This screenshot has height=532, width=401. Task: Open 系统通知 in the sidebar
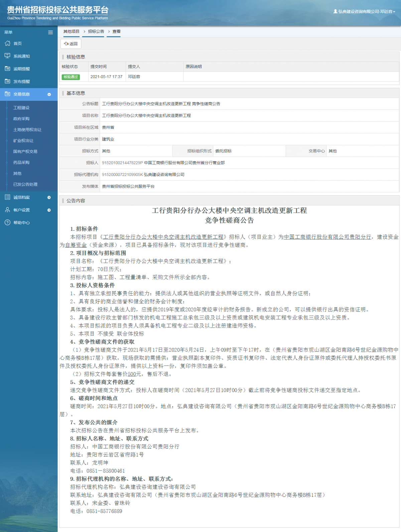click(21, 56)
